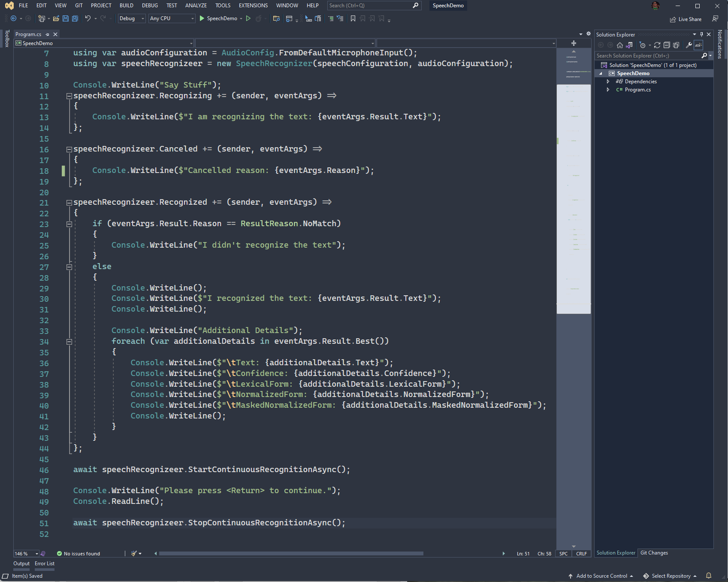This screenshot has height=582, width=728.
Task: Open the Error List panel tab
Action: coord(45,564)
